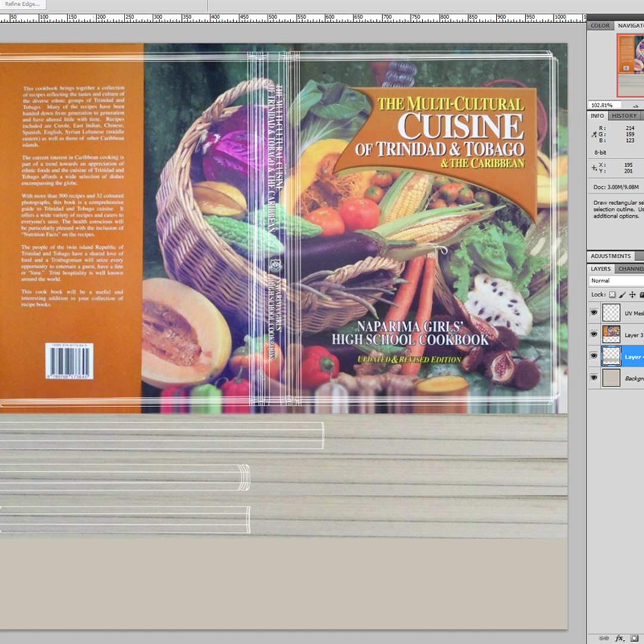Hide the Background layer visibility eye
Image resolution: width=644 pixels, height=644 pixels.
pos(594,377)
